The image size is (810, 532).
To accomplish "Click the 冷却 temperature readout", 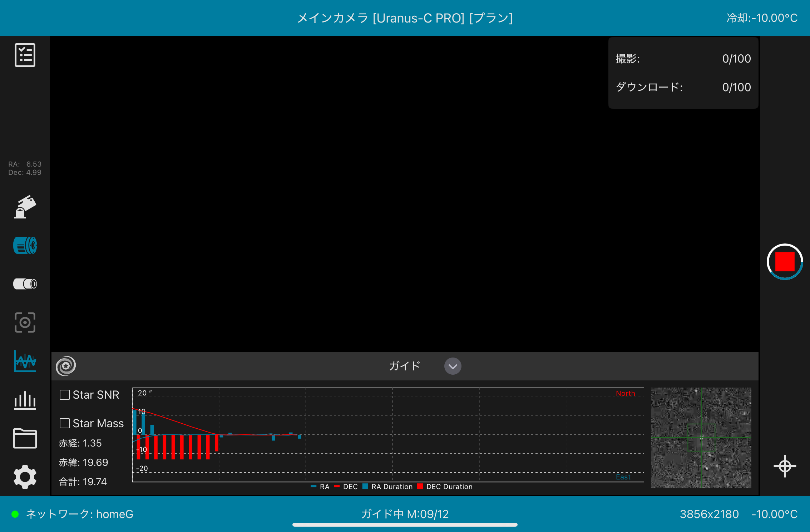I will click(x=762, y=18).
